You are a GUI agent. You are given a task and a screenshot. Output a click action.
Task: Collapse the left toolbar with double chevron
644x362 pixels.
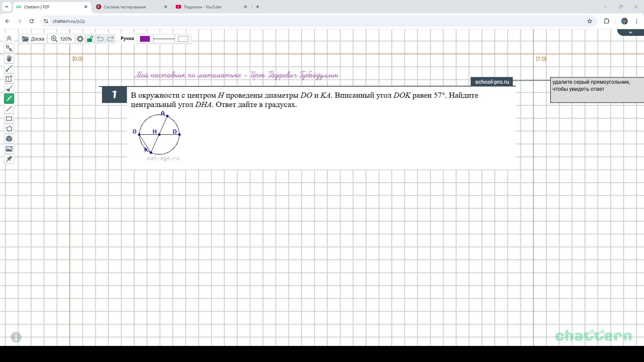coord(9,38)
